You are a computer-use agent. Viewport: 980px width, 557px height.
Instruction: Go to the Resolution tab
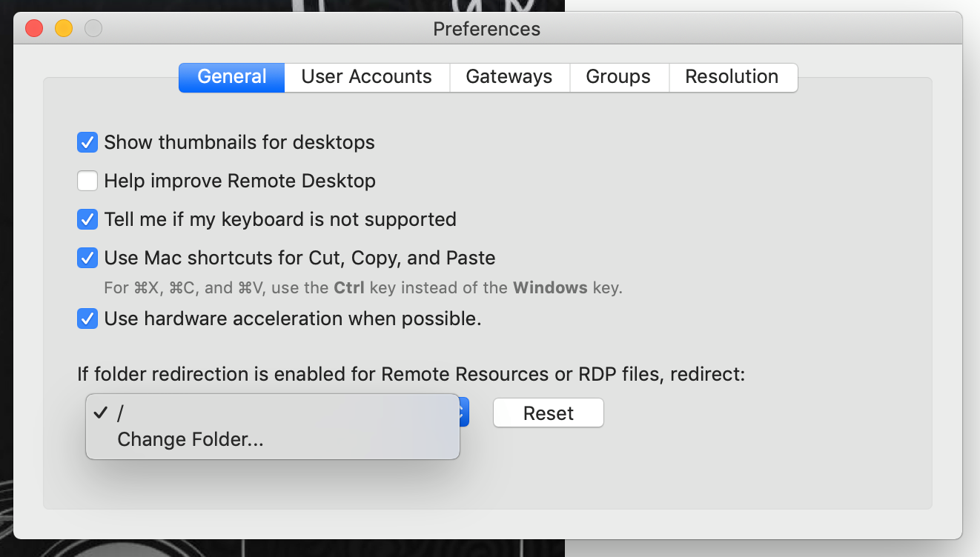(732, 77)
